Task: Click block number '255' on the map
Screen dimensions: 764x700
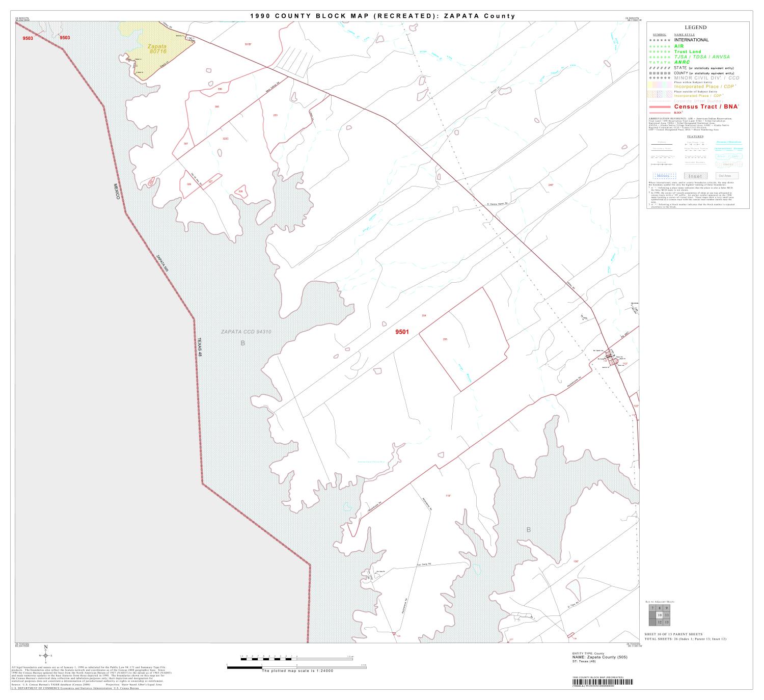Action: (445, 339)
